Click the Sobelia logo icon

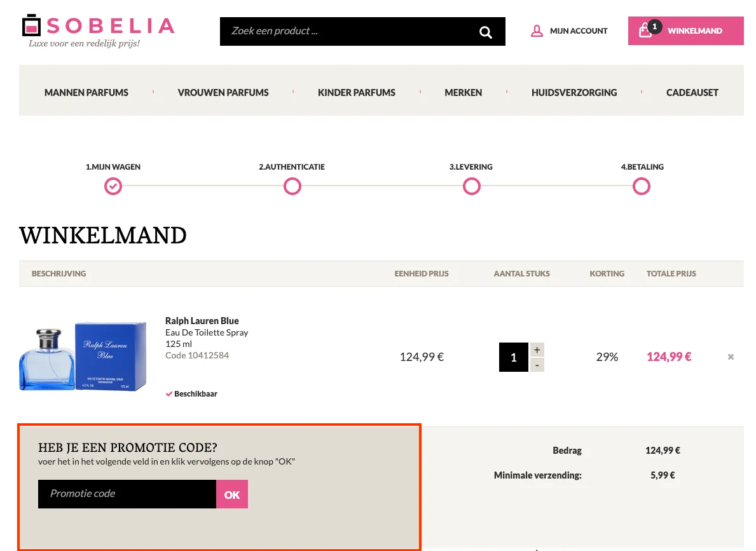[x=31, y=25]
